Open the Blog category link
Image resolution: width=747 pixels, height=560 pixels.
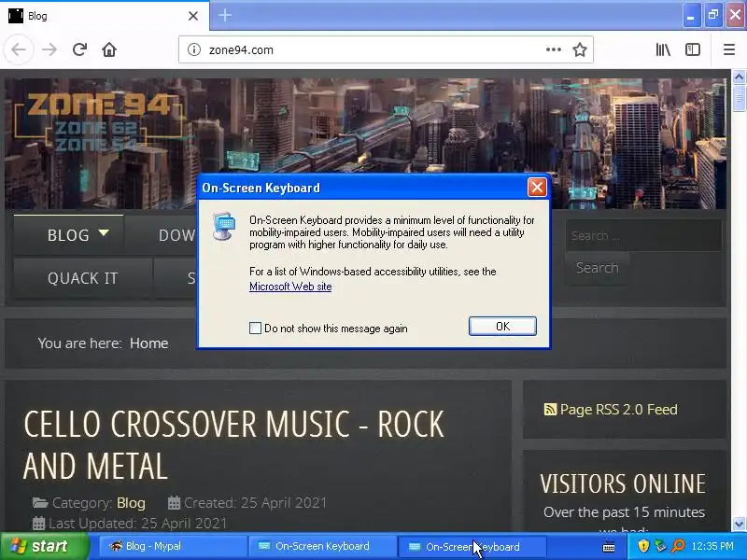pos(131,503)
